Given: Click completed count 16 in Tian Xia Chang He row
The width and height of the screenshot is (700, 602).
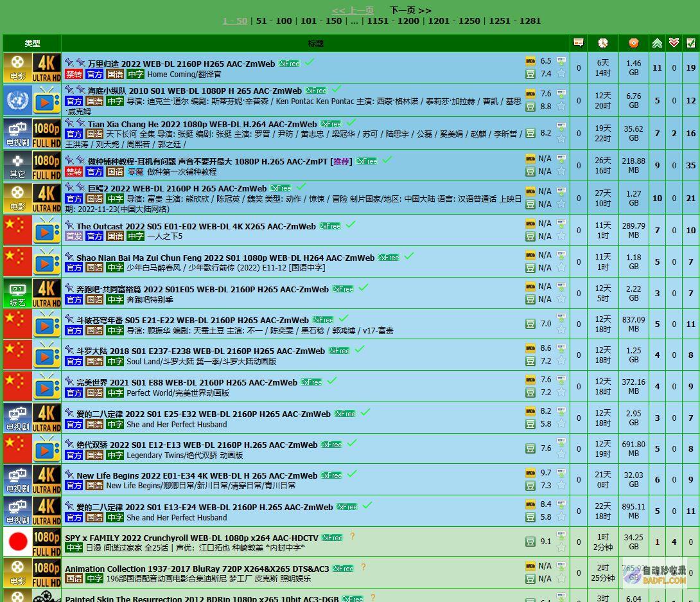Looking at the screenshot, I should (690, 133).
